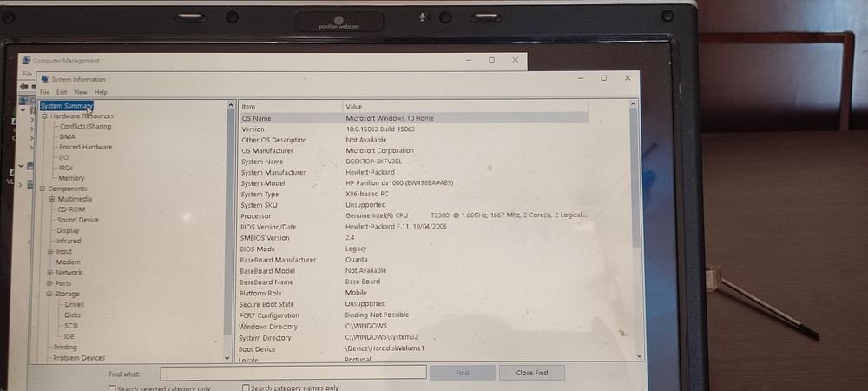Select the System Manufacturer row
The height and width of the screenshot is (391, 868).
coord(413,172)
